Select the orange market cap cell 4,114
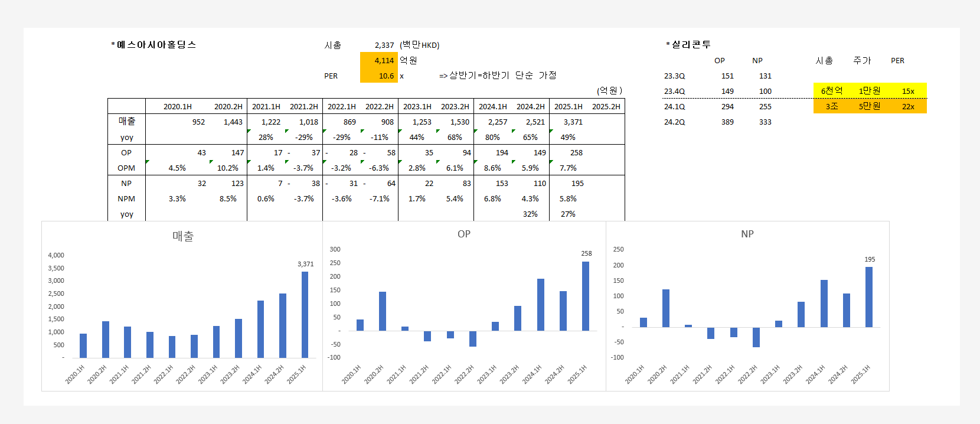This screenshot has height=424, width=980. pos(379,60)
